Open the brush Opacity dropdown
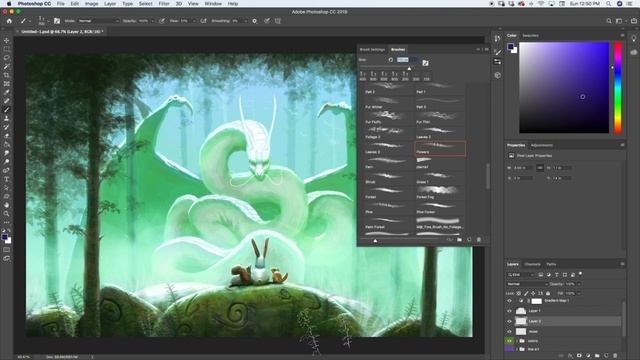Screen dimensions: 640x360 [153, 21]
